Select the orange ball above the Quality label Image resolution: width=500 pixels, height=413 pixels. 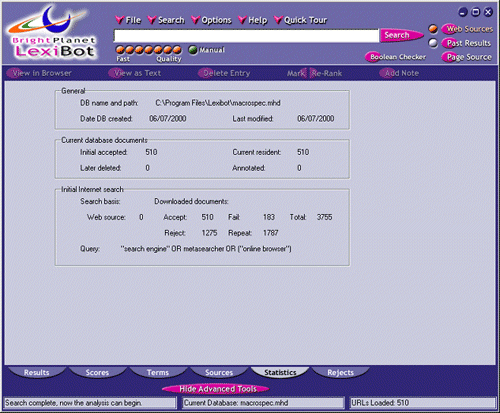[177, 50]
